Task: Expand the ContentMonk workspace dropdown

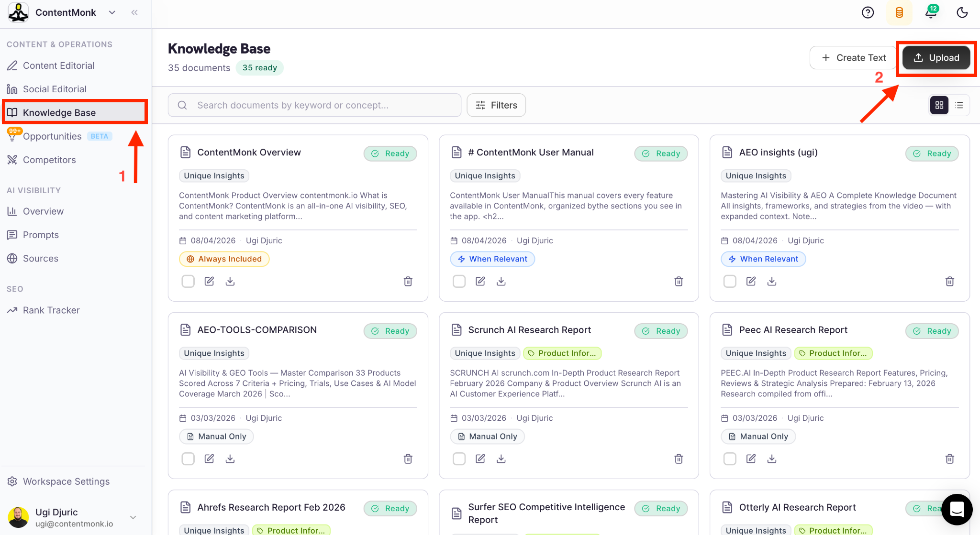Action: [x=112, y=12]
